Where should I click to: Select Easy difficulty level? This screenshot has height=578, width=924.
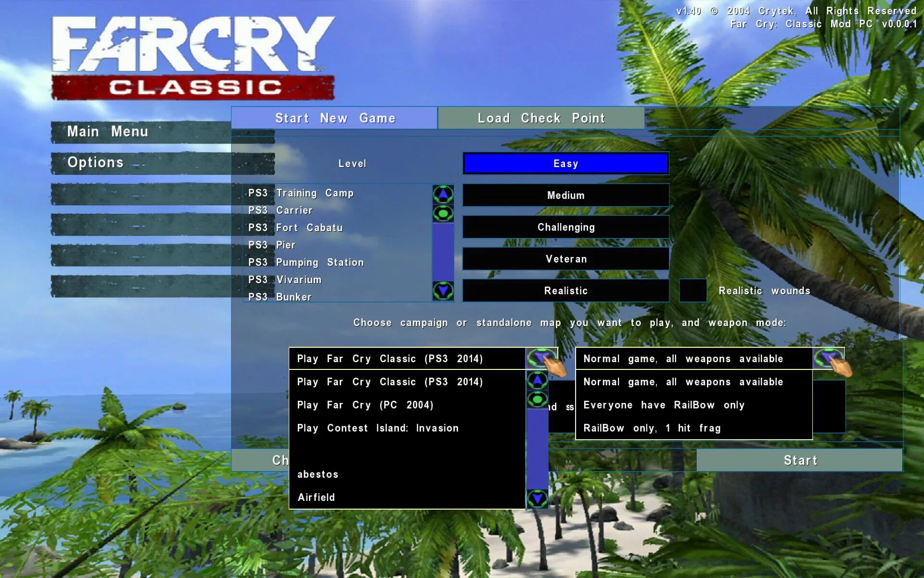(565, 163)
